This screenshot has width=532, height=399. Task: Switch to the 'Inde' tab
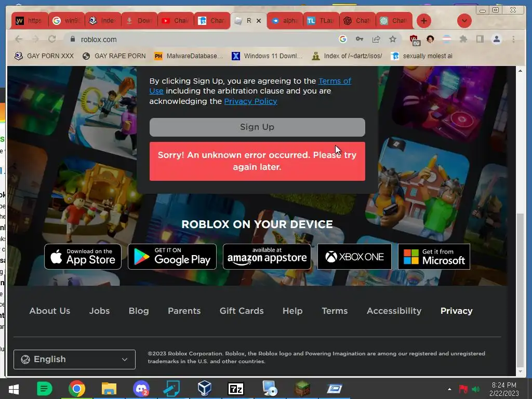tap(103, 21)
